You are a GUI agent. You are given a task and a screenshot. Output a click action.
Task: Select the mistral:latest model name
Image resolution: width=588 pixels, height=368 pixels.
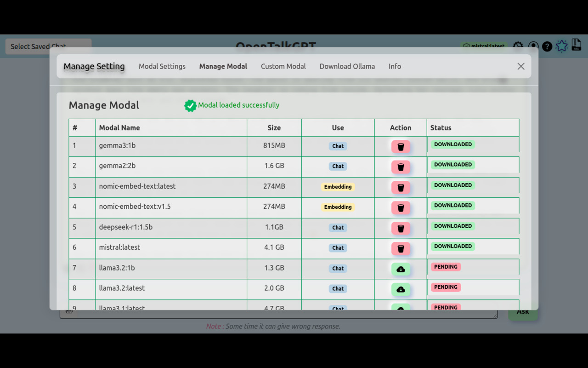point(119,247)
